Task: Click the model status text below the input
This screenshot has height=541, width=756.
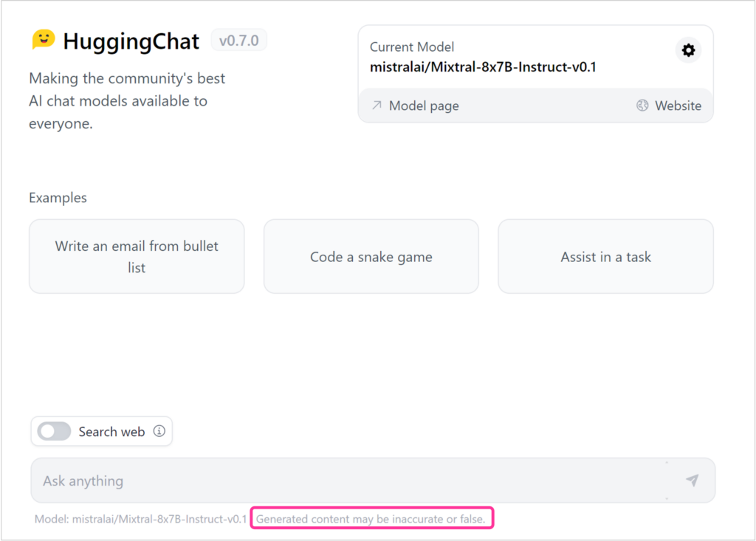Action: 142,519
